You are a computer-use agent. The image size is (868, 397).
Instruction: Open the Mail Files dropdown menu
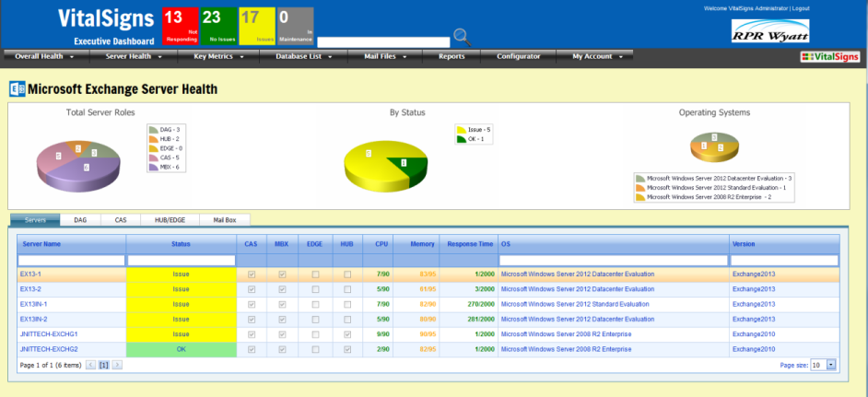tap(385, 56)
